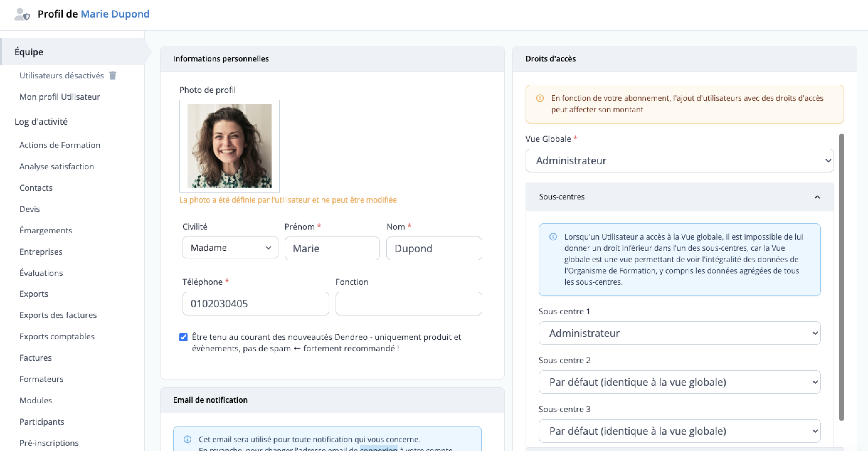The image size is (868, 451).
Task: Go to Mon profil Utilisateur
Action: coord(60,97)
